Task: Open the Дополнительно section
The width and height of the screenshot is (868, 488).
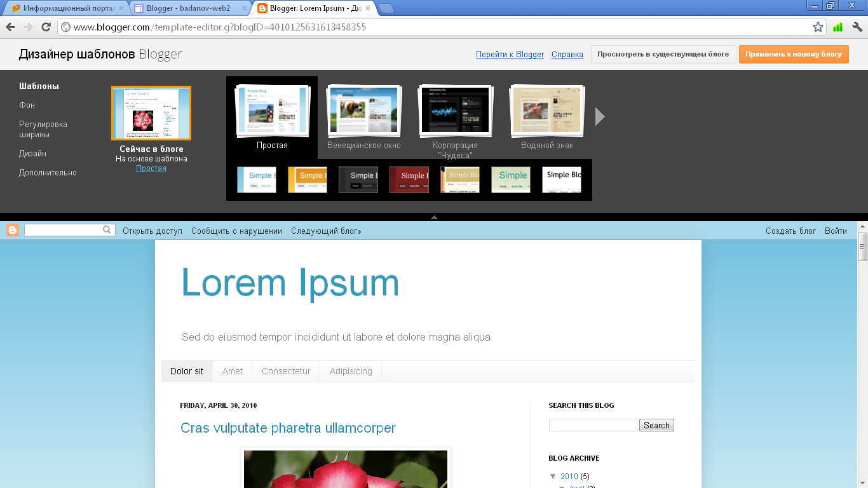Action: (x=48, y=172)
